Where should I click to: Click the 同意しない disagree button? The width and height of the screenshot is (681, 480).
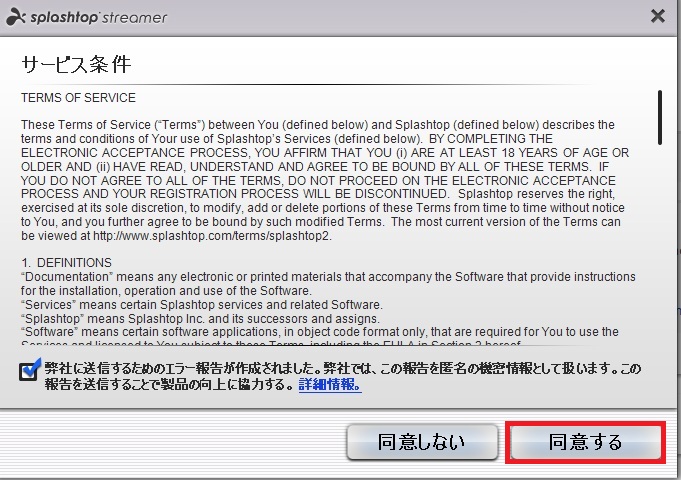422,442
